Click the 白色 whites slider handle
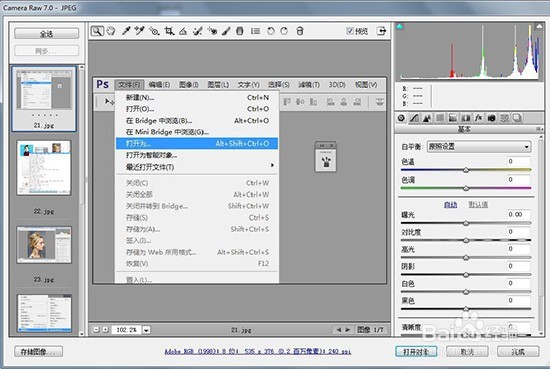This screenshot has height=369, width=550. point(466,291)
